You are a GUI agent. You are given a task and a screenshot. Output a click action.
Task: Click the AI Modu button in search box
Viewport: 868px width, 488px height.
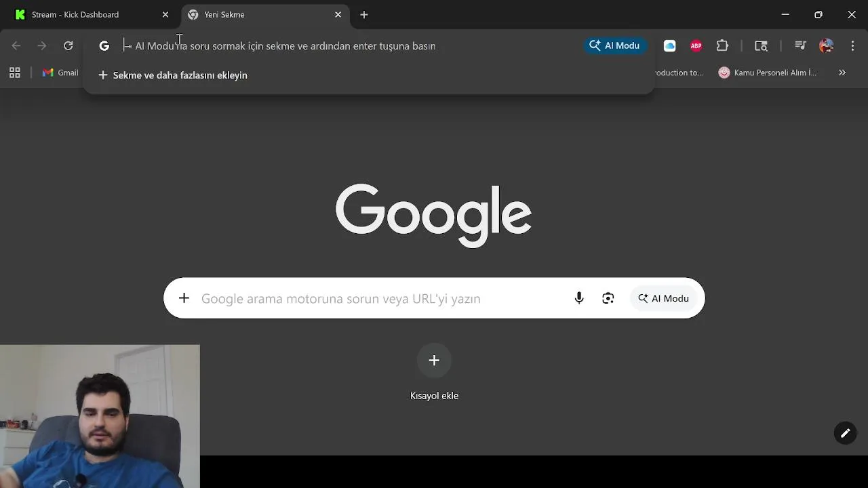[663, 298]
